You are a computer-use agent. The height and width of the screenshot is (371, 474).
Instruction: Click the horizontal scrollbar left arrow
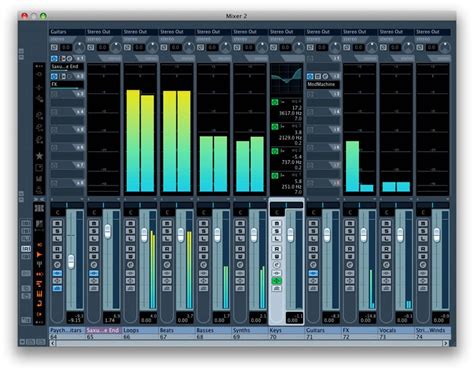pyautogui.click(x=53, y=343)
